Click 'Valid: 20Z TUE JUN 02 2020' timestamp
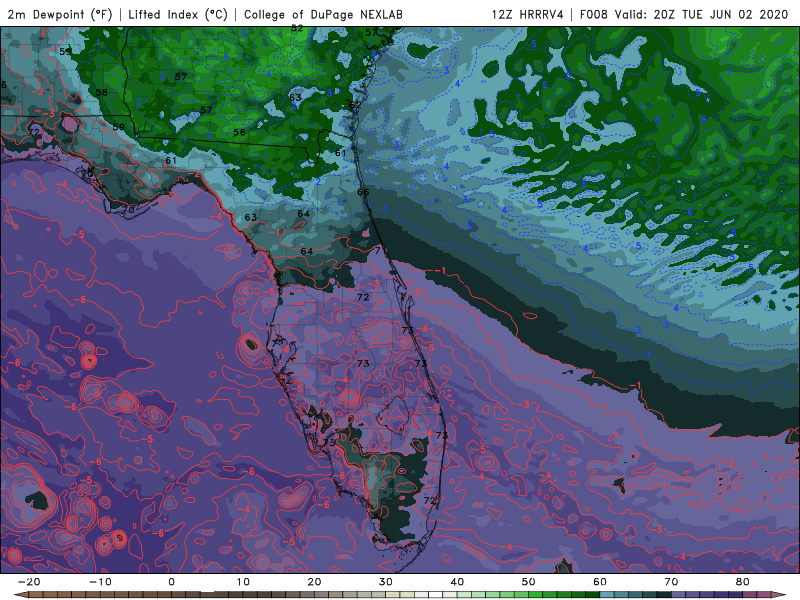The height and width of the screenshot is (600, 800). point(702,14)
